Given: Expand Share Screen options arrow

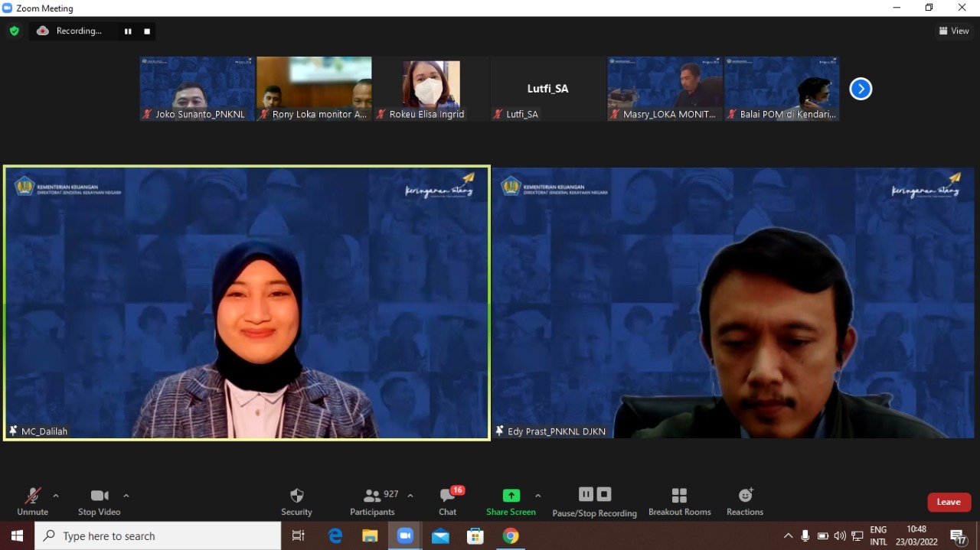Looking at the screenshot, I should [x=537, y=496].
